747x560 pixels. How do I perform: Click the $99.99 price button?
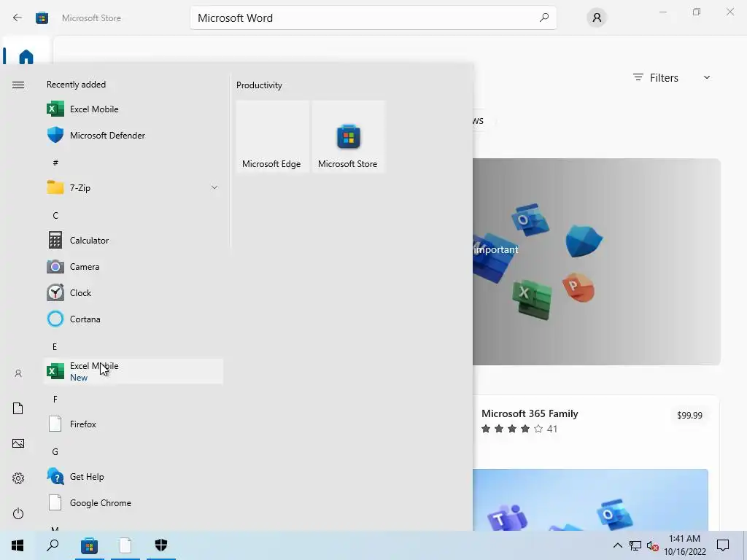coord(689,415)
